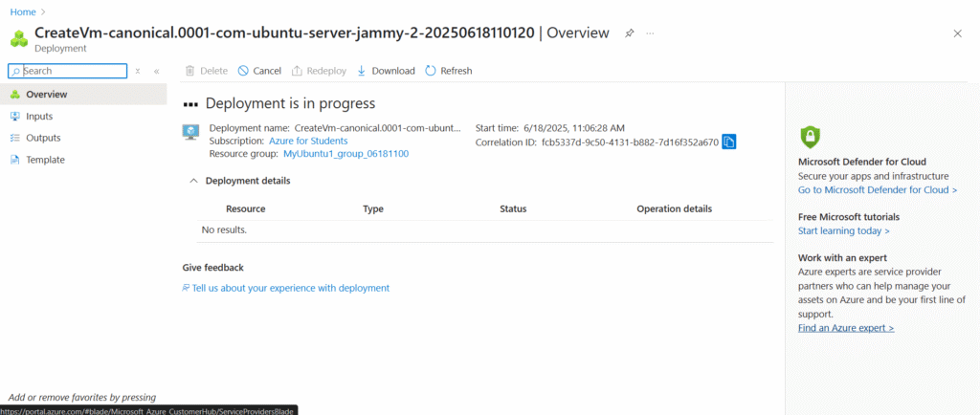Collapse the side menu with double chevron
980x415 pixels.
pos(156,71)
